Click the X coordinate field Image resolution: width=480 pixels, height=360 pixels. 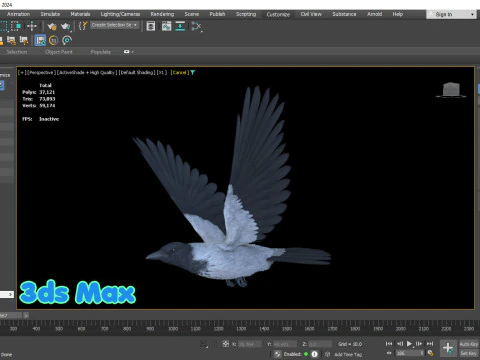(249, 344)
